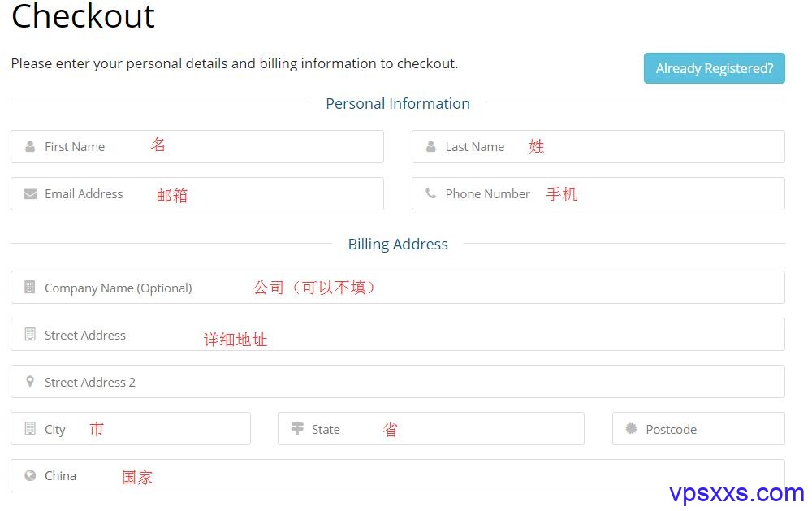
Task: Click the building icon beside Street Address
Action: 30,334
